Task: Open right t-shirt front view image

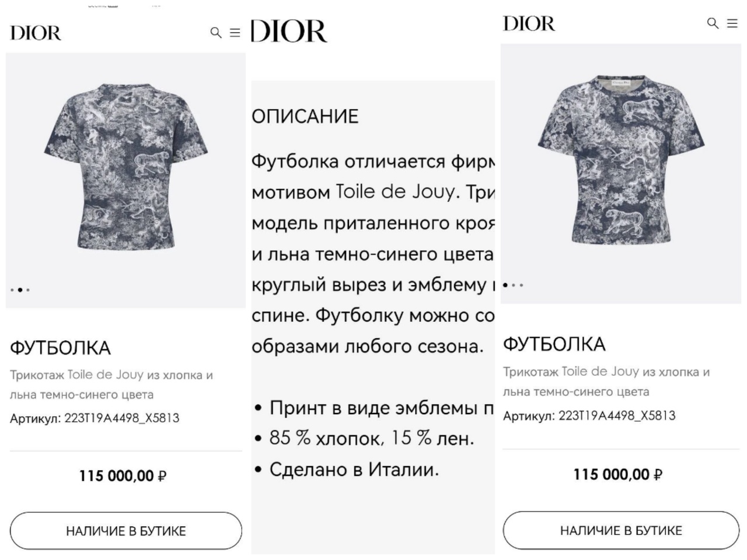Action: pyautogui.click(x=621, y=159)
